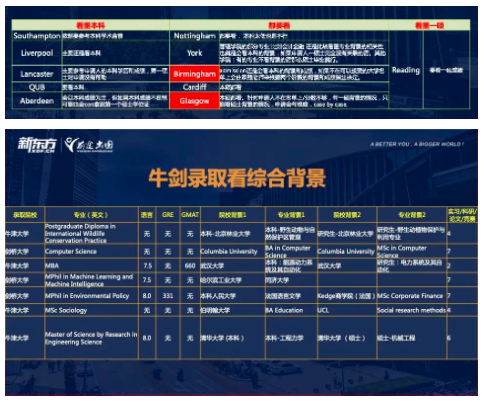Click MSc Sociology program cell
Viewport: 485px width, 402px height.
[91, 310]
